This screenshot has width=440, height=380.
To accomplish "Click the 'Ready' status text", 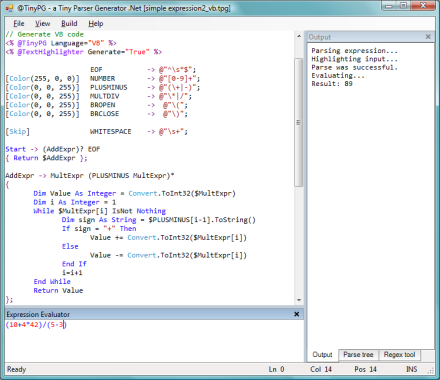I will point(16,369).
